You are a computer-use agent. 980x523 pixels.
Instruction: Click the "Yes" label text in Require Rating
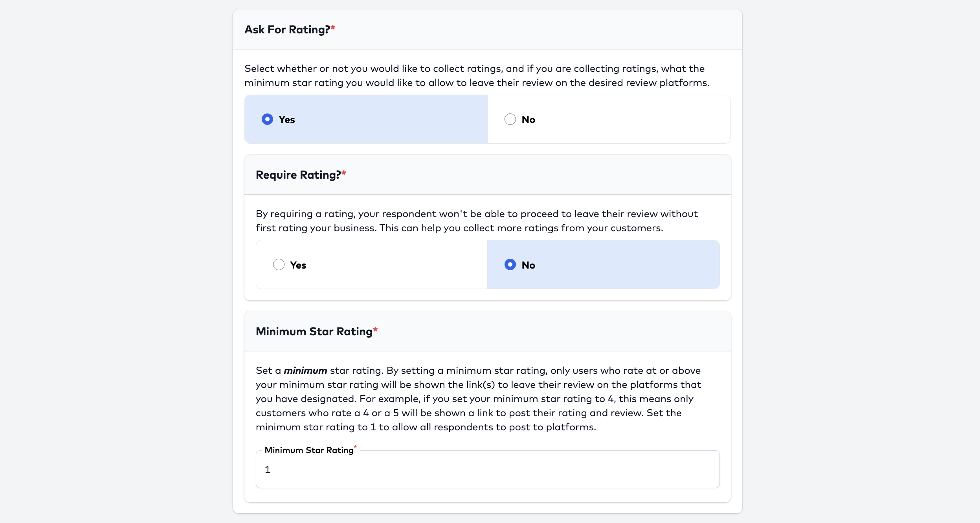298,265
